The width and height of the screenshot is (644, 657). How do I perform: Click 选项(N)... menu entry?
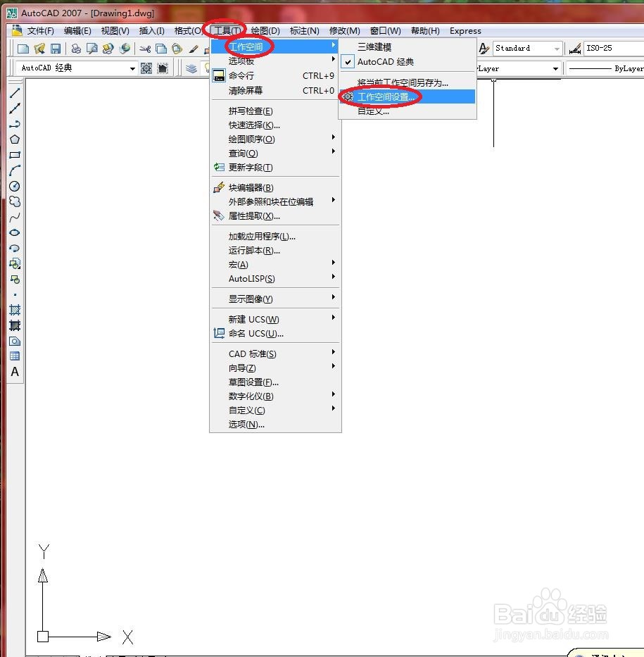[275, 425]
